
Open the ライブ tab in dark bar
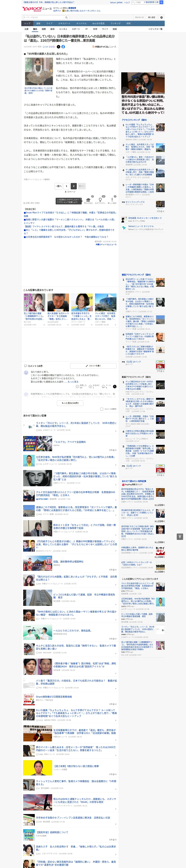point(49,24)
